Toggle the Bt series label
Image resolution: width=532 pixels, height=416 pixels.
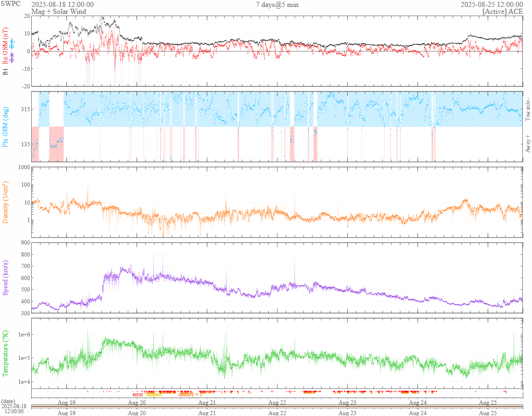tap(6, 71)
